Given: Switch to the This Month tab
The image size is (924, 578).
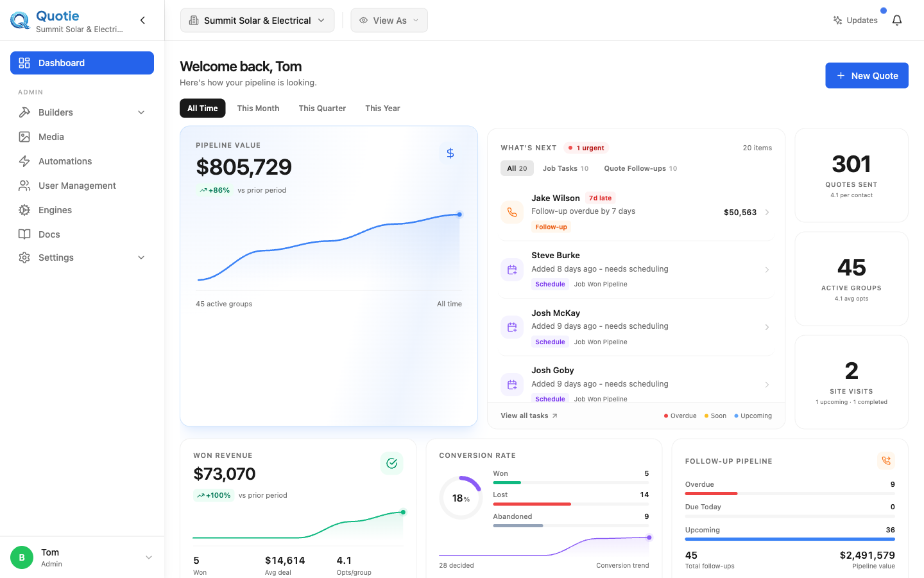Looking at the screenshot, I should [x=258, y=109].
